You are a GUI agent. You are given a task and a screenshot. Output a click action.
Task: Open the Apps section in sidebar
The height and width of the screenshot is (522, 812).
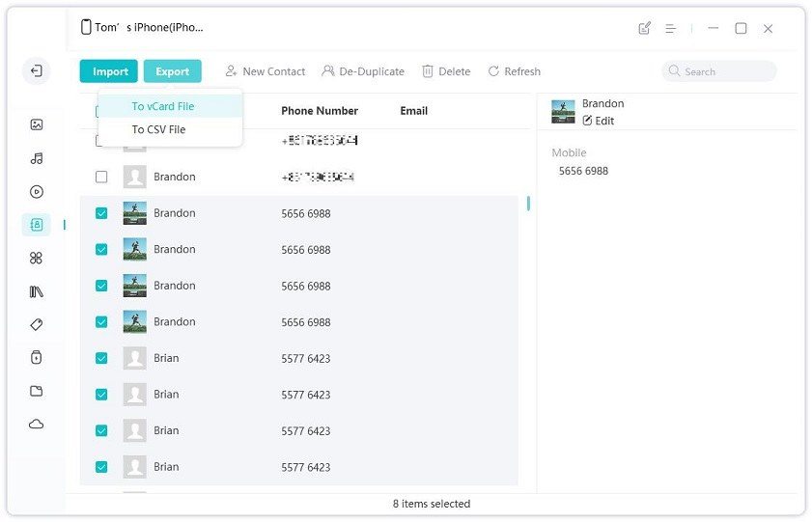tap(36, 258)
